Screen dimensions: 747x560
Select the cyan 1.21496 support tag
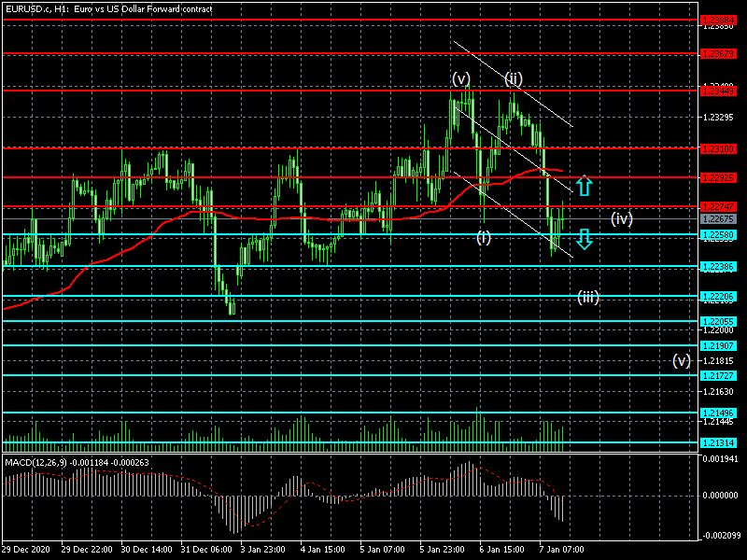point(718,413)
